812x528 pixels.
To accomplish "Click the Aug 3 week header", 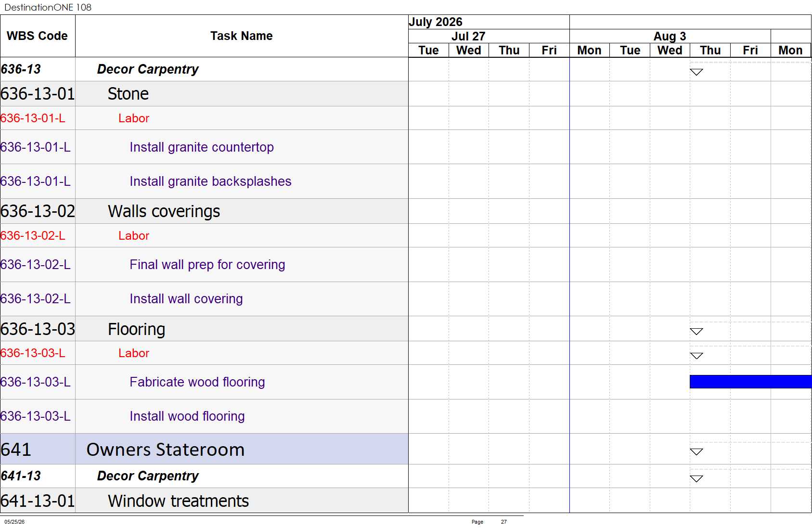I will (670, 36).
